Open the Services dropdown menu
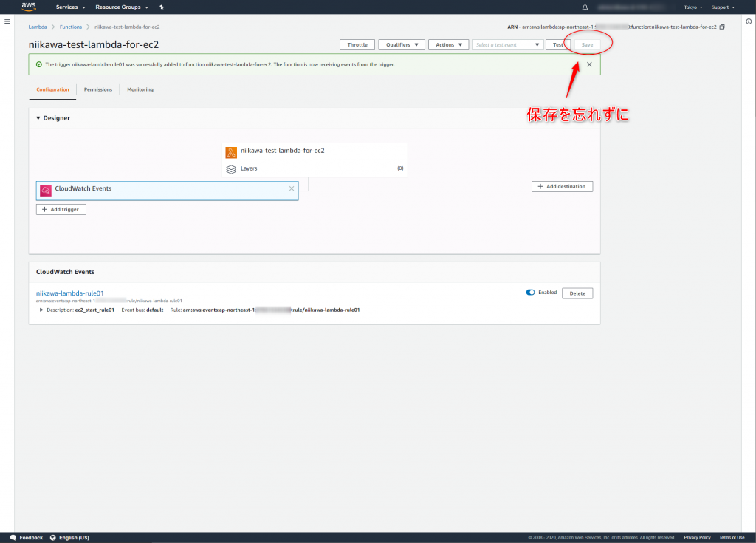This screenshot has height=543, width=756. (x=70, y=7)
